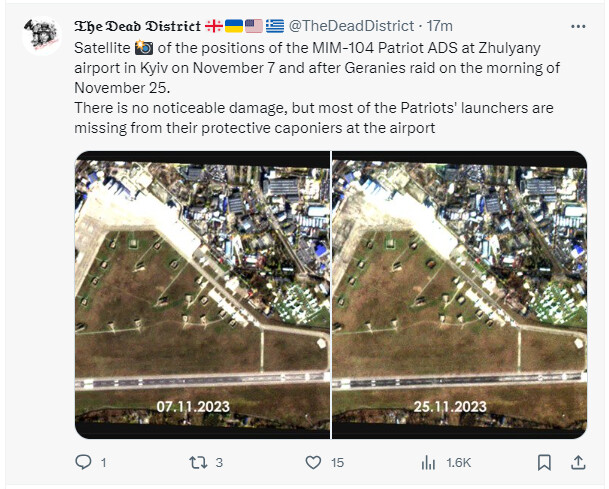
Task: Bookmark this tweet
Action: tap(544, 462)
